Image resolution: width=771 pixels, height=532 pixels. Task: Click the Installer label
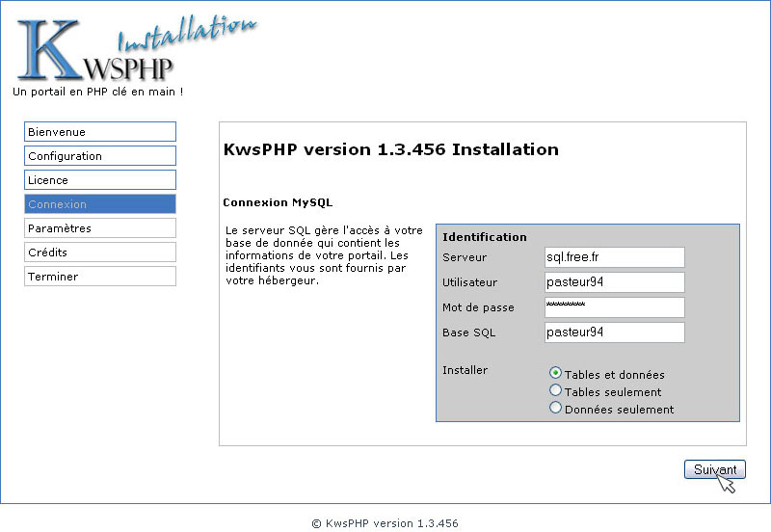[x=465, y=370]
